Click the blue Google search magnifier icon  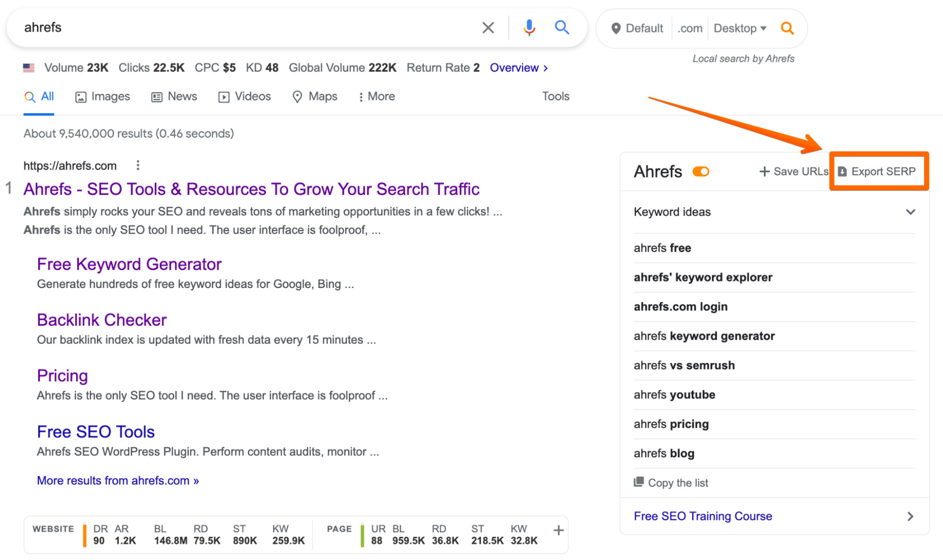point(561,27)
